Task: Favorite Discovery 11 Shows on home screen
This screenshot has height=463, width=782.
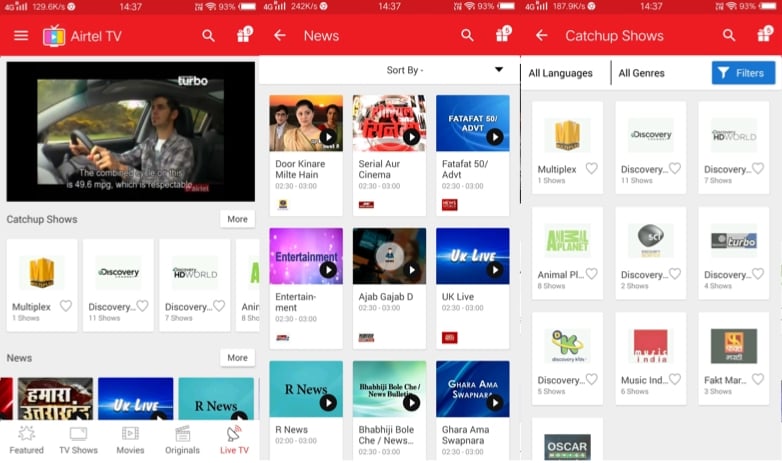Action: [143, 305]
